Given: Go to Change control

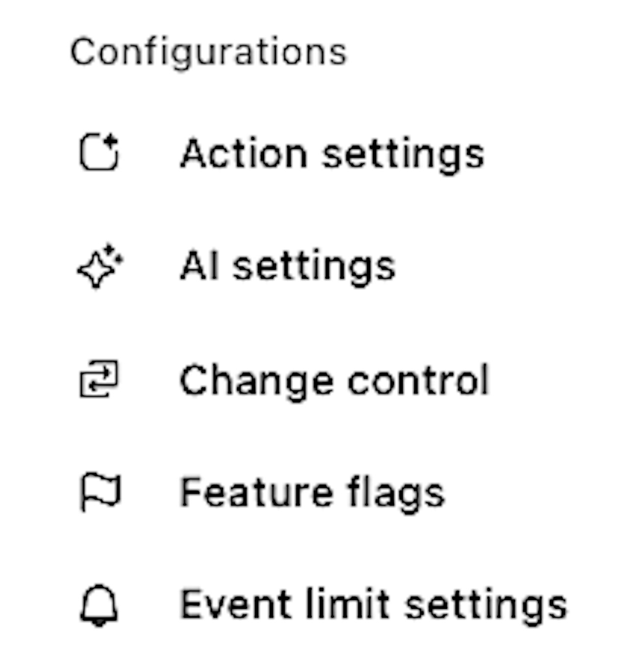Looking at the screenshot, I should tap(335, 380).
